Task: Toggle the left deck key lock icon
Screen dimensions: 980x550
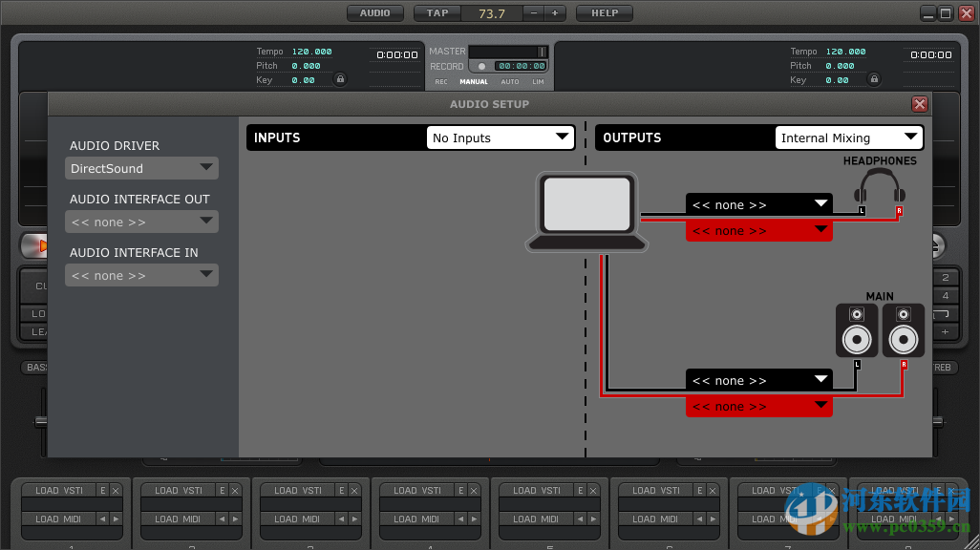Action: (340, 80)
